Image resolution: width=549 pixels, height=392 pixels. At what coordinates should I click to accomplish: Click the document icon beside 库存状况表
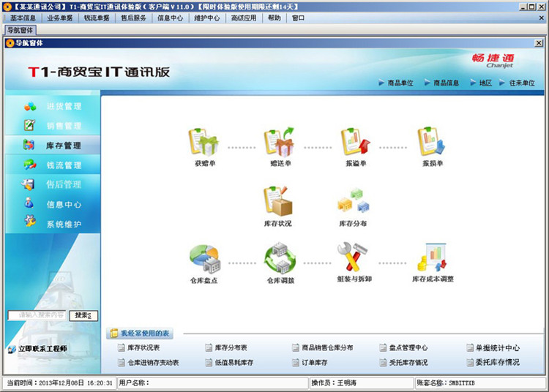coord(121,347)
